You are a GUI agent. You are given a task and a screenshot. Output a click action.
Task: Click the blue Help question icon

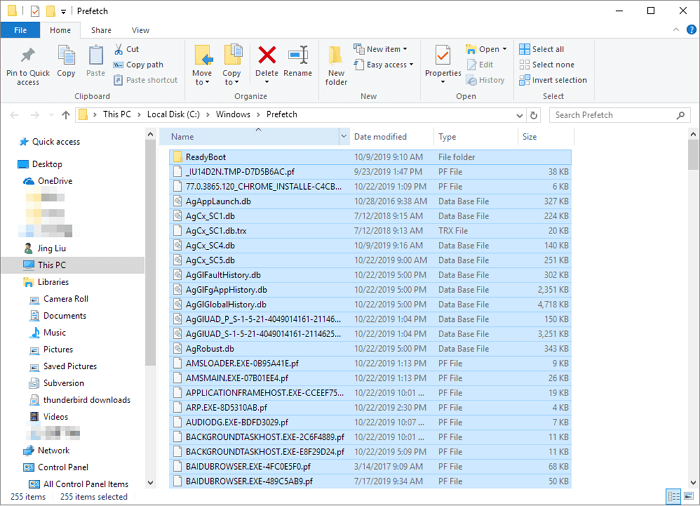(691, 30)
